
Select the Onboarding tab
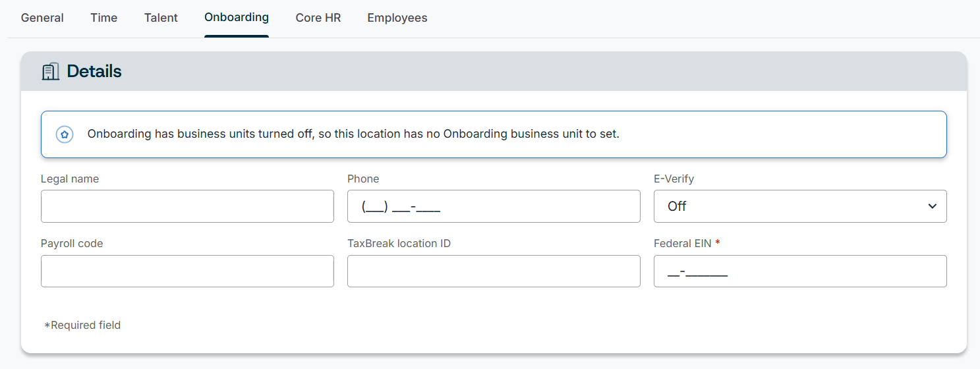[237, 18]
